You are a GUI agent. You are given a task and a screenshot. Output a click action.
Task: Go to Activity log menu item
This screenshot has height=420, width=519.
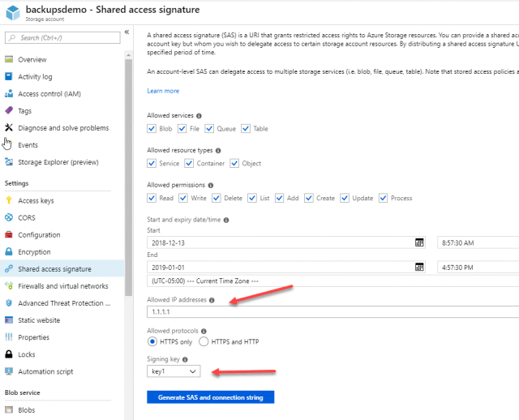point(35,77)
